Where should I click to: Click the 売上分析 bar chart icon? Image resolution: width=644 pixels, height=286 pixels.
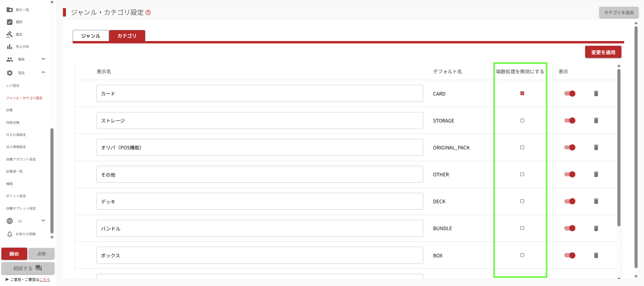click(10, 47)
